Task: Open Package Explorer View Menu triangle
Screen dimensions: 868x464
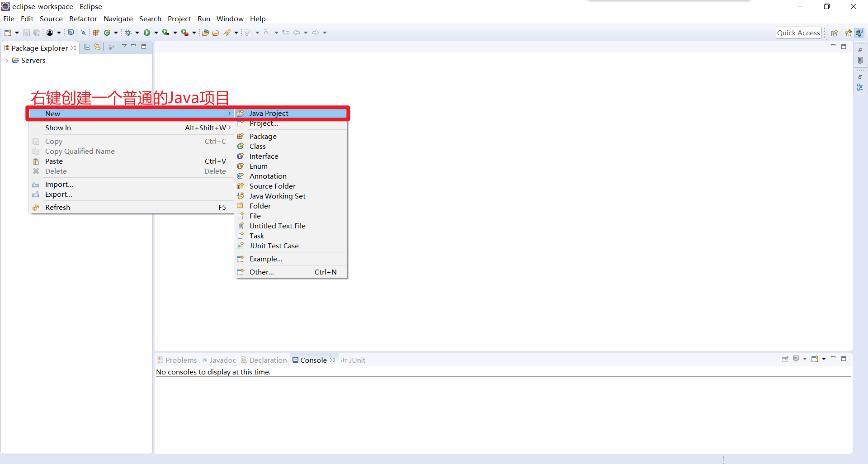Action: [124, 46]
